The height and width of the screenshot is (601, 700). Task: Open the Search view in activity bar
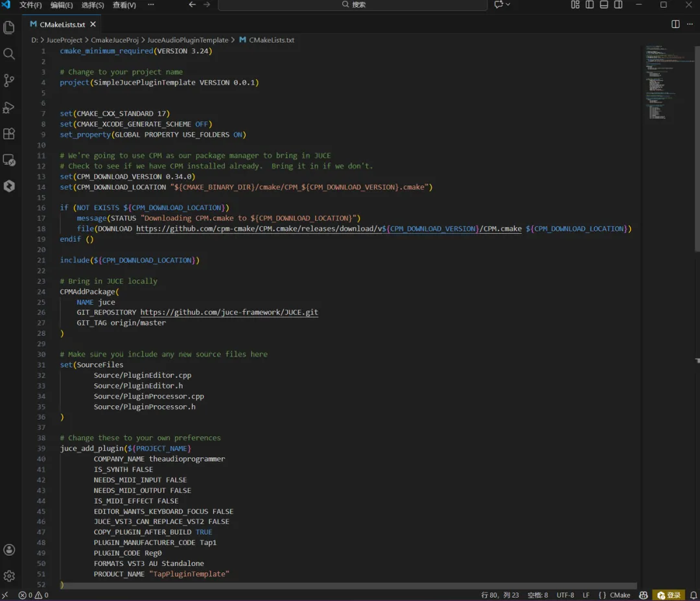9,54
